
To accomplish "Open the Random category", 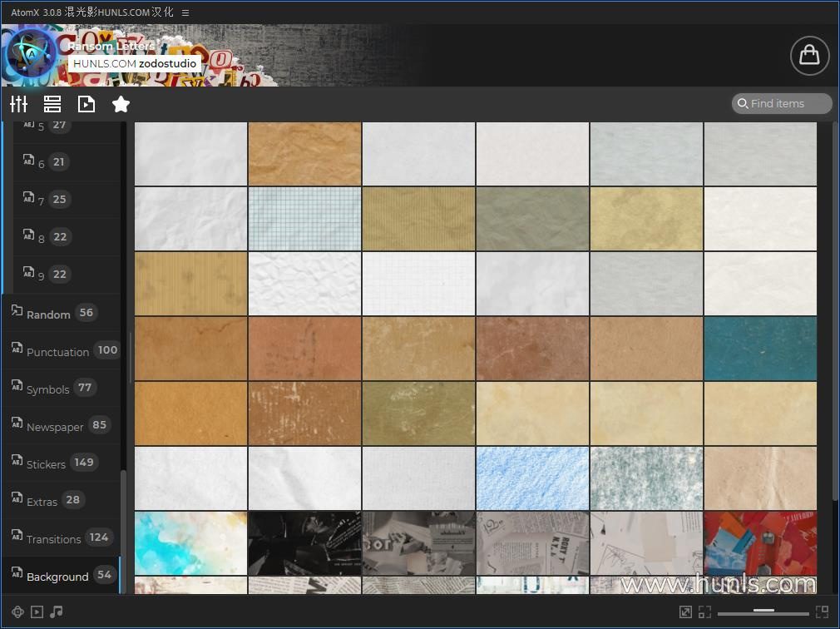I will pyautogui.click(x=61, y=313).
